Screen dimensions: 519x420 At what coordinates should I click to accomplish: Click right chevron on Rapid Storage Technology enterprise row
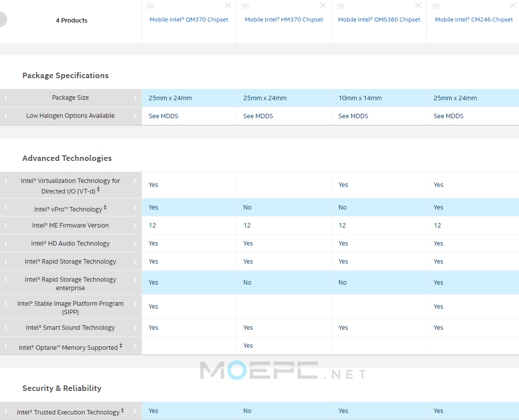(x=135, y=280)
